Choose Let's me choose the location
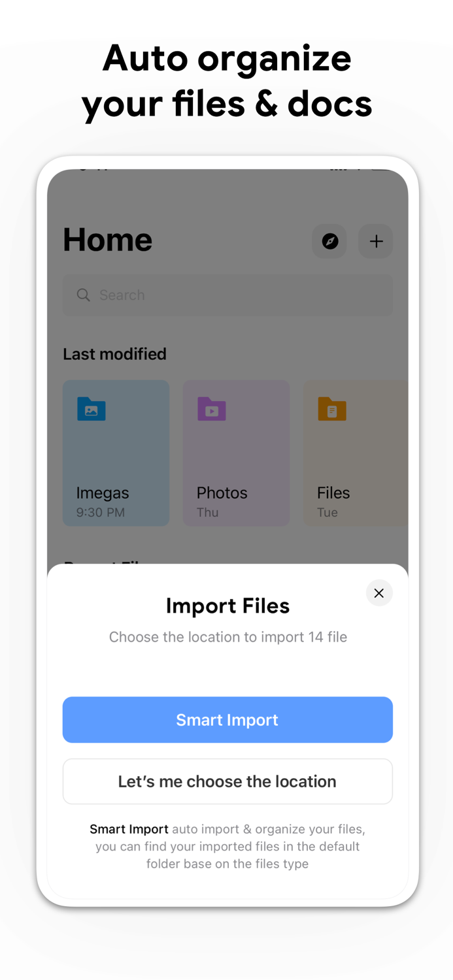453x980 pixels. (x=227, y=781)
